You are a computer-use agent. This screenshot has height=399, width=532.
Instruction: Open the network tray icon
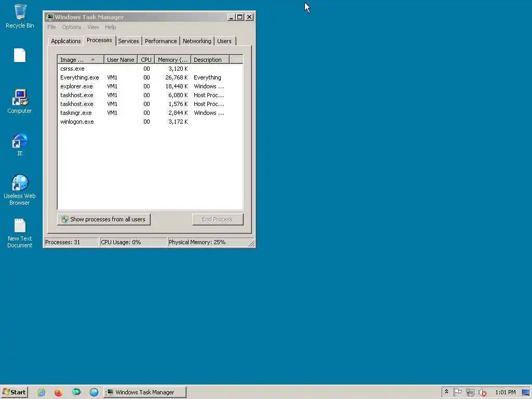[470, 392]
